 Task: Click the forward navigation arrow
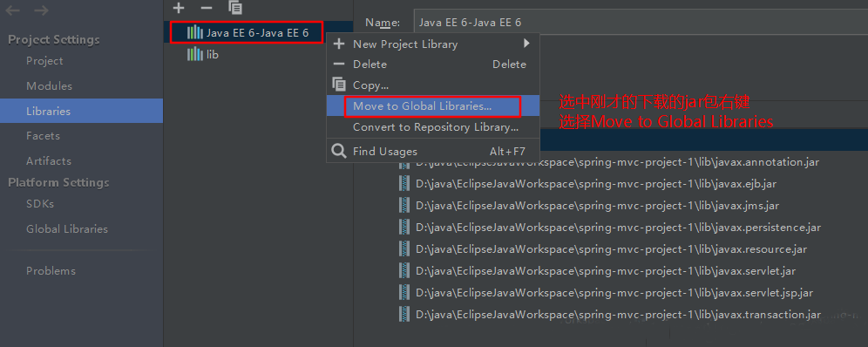41,10
